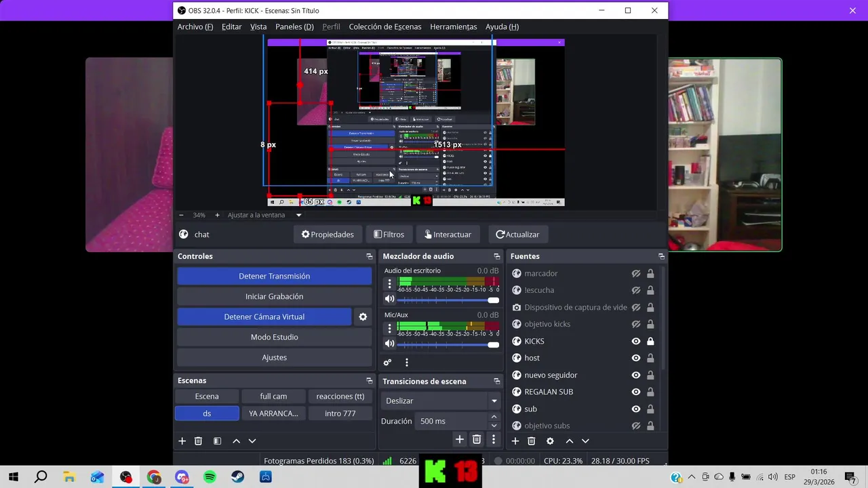The height and width of the screenshot is (488, 868).
Task: Select the full cam scene
Action: pyautogui.click(x=273, y=396)
